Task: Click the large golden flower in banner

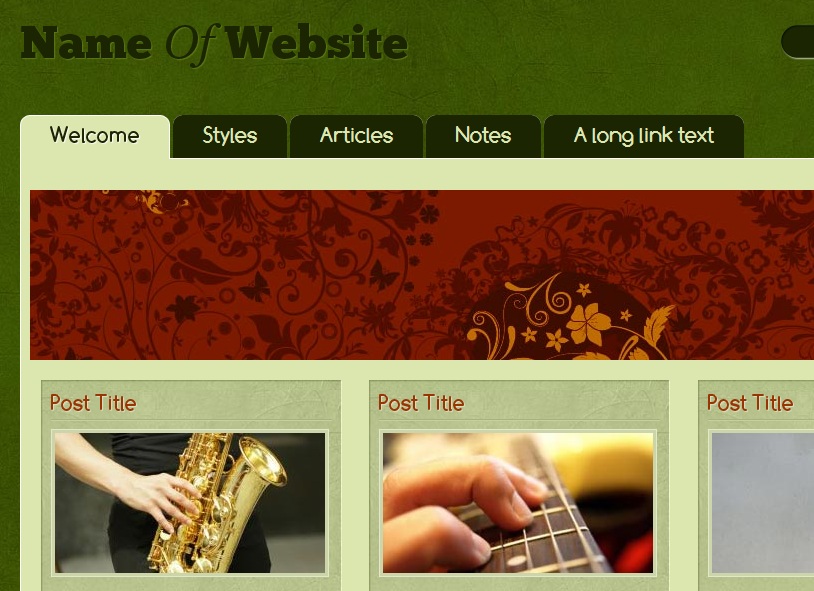Action: point(588,325)
